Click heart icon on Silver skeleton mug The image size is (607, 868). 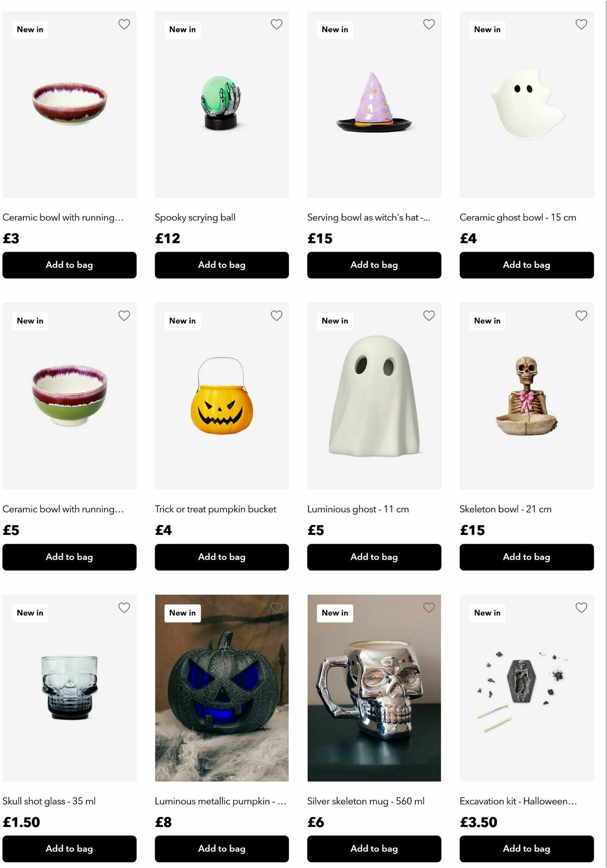(429, 608)
